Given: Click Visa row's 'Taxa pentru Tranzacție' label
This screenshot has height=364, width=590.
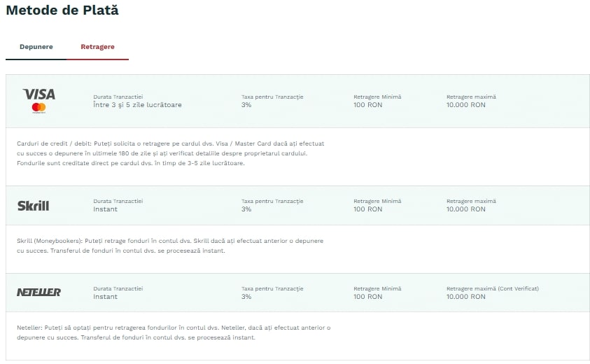Looking at the screenshot, I should (x=272, y=97).
